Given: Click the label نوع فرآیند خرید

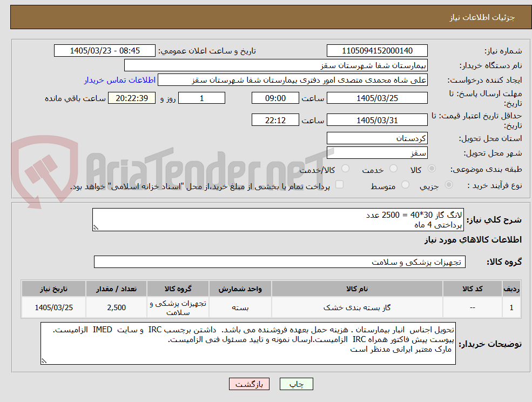Looking at the screenshot, I should 494,185.
